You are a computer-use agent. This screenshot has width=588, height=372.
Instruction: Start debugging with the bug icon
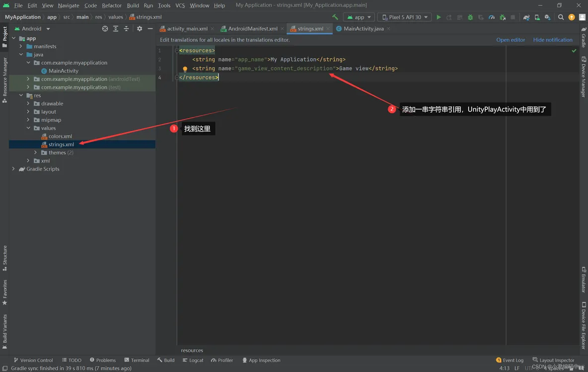pyautogui.click(x=470, y=17)
